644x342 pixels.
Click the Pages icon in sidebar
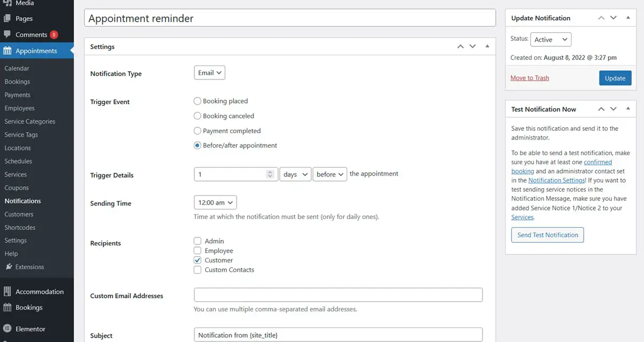click(7, 18)
